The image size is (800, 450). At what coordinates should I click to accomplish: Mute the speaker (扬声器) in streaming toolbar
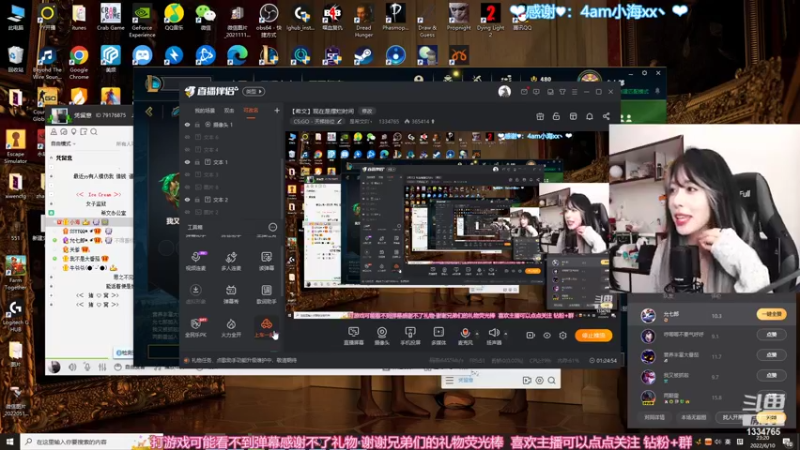493,336
